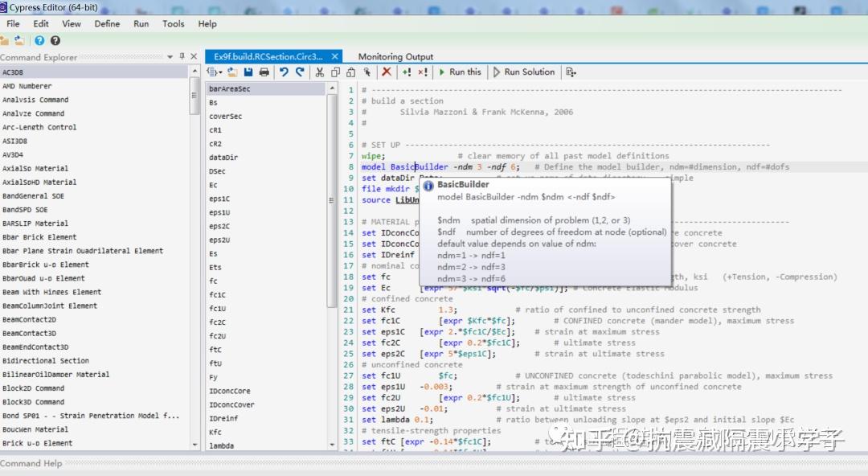Click the red X stop icon
868x476 pixels.
coord(386,72)
